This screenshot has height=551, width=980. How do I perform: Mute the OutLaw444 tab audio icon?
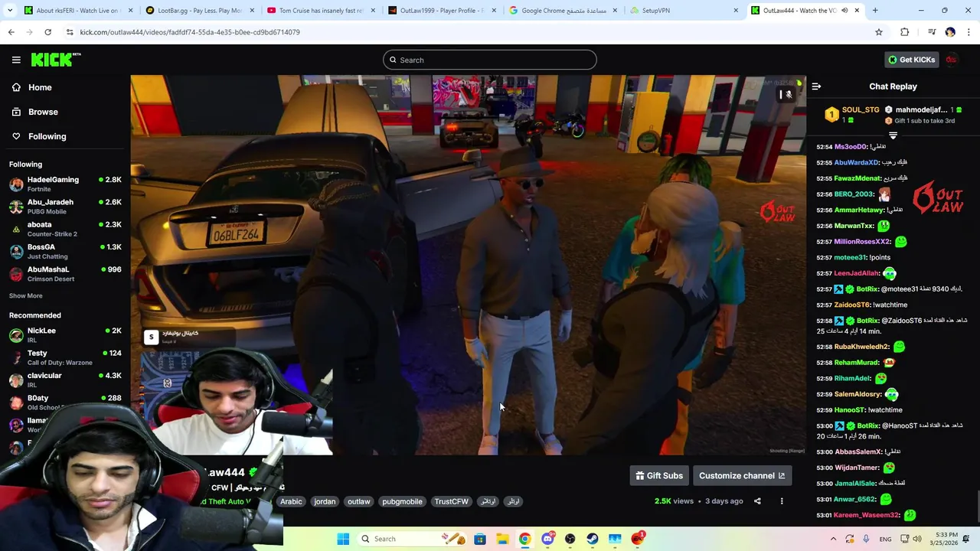[x=844, y=11]
